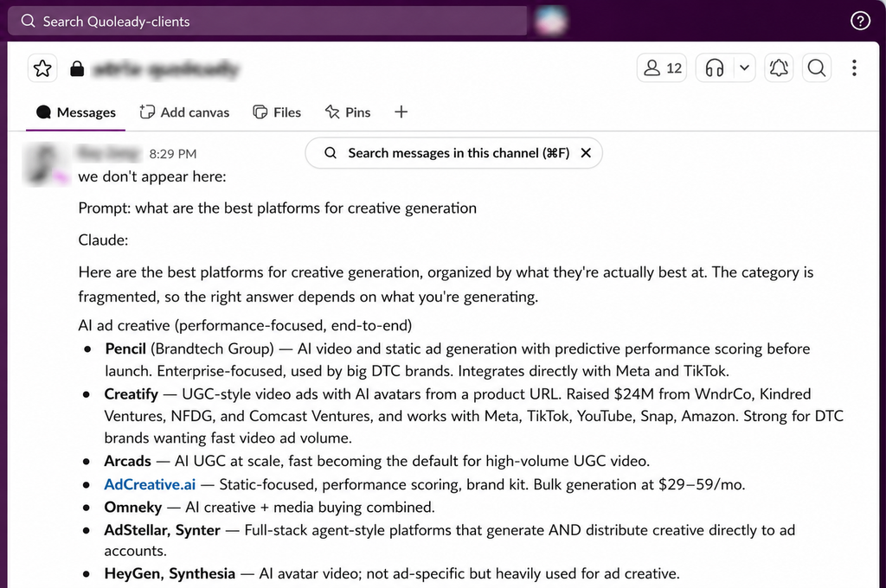Click the bold AdStellar, Synter entry
Image resolution: width=886 pixels, height=588 pixels.
coord(162,530)
